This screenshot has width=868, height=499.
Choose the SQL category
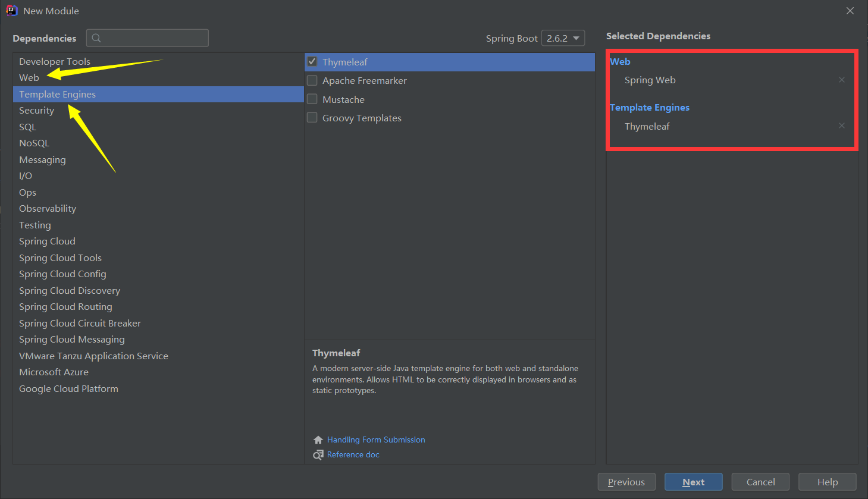pyautogui.click(x=158, y=127)
